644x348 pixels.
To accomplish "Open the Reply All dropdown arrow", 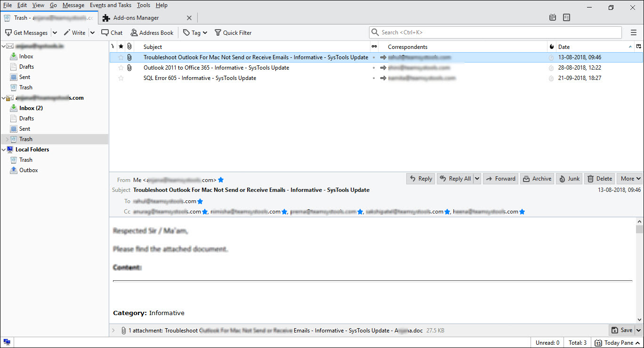I will [x=477, y=179].
